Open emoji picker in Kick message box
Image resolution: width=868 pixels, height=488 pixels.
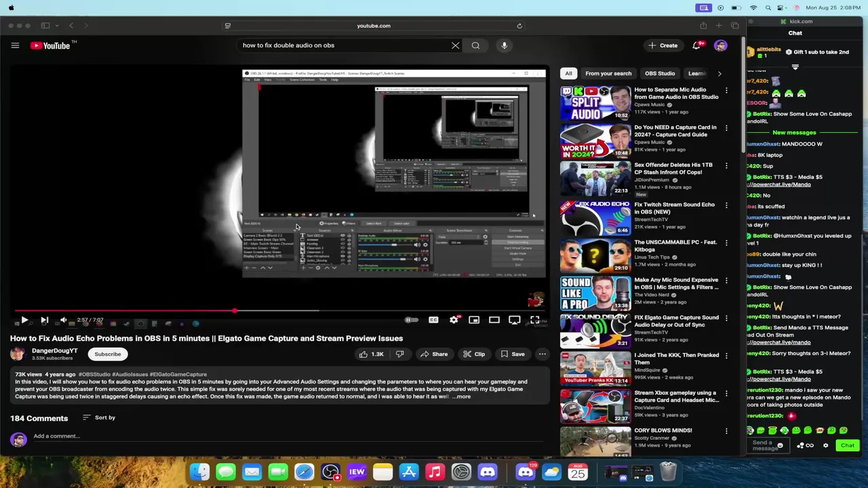tap(781, 445)
